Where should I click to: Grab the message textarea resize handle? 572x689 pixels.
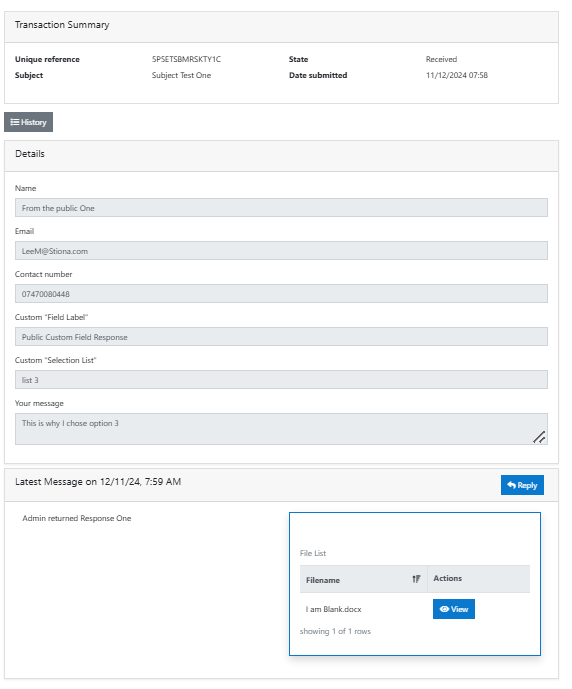coord(539,437)
